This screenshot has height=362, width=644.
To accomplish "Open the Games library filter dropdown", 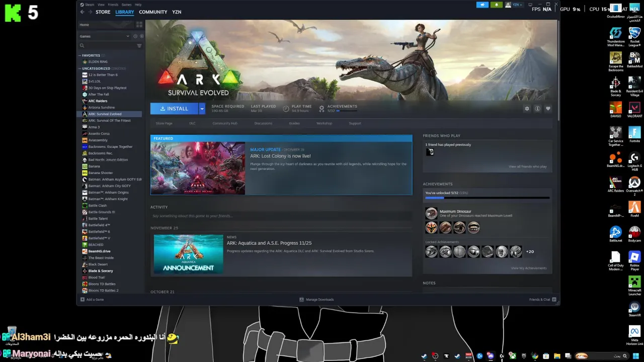I will [104, 36].
